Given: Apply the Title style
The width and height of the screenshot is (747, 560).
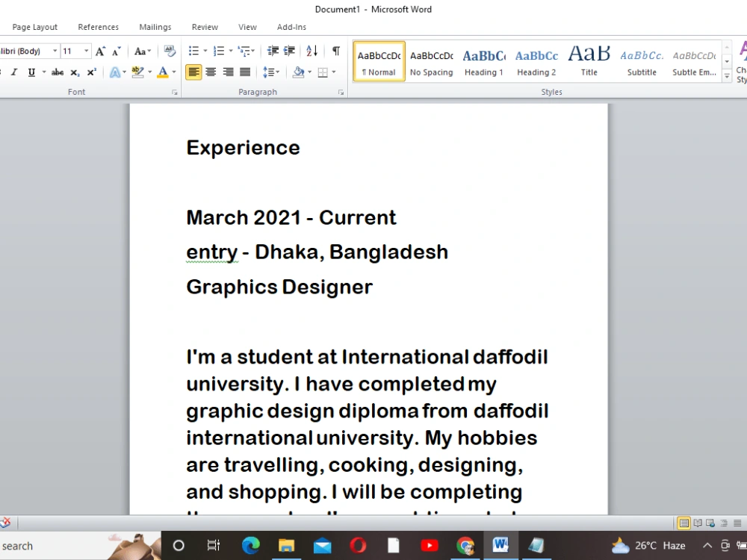Looking at the screenshot, I should [589, 61].
